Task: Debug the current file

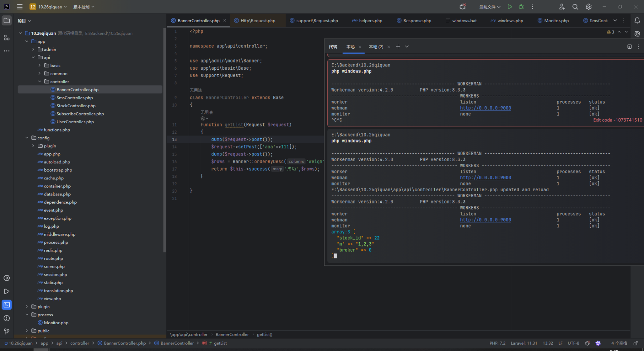Action: tap(521, 7)
